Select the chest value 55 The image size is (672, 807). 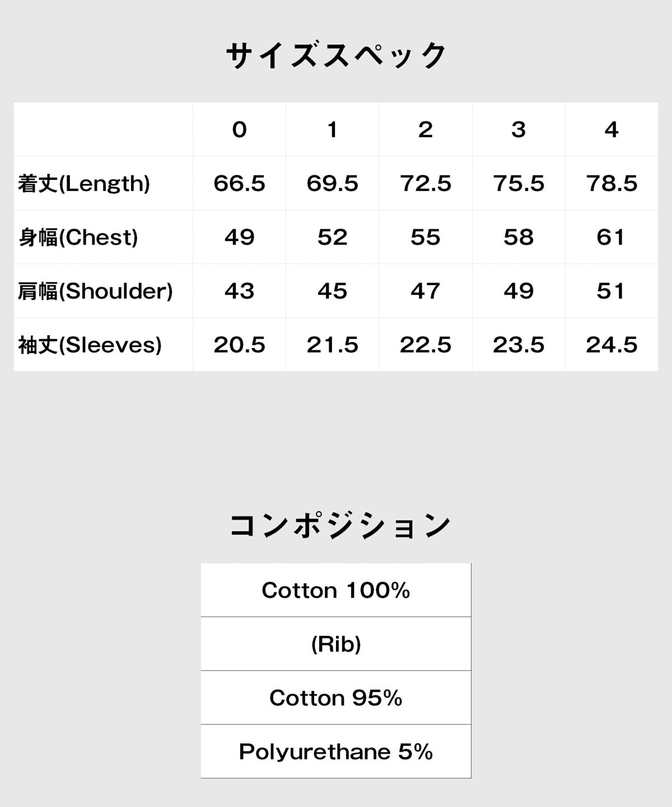pyautogui.click(x=425, y=237)
